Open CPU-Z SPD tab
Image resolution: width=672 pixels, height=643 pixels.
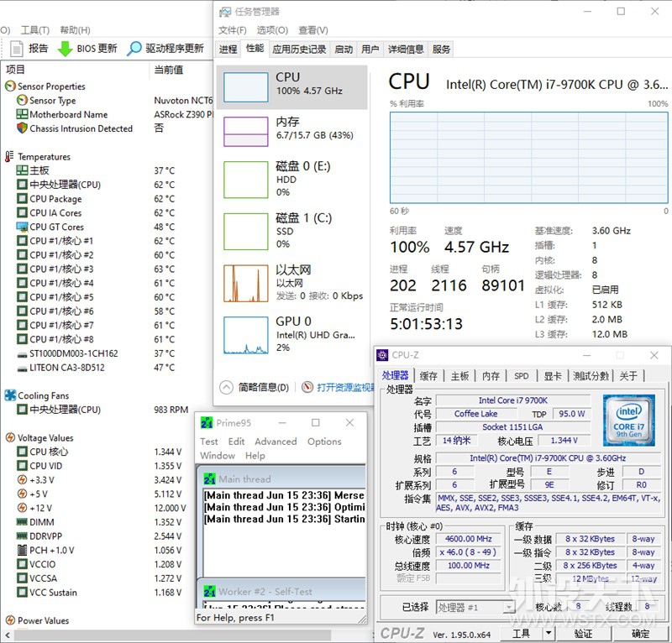[521, 376]
